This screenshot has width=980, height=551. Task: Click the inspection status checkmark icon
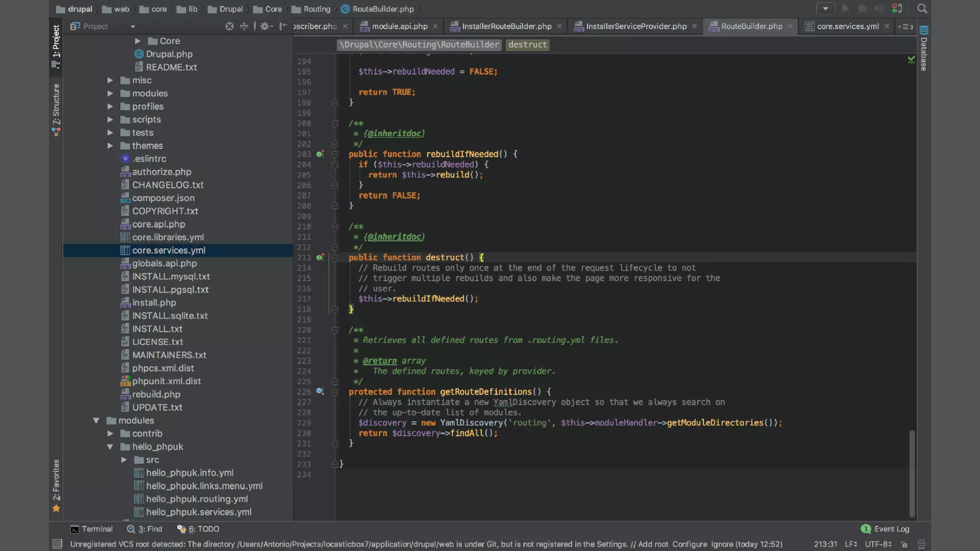click(911, 60)
